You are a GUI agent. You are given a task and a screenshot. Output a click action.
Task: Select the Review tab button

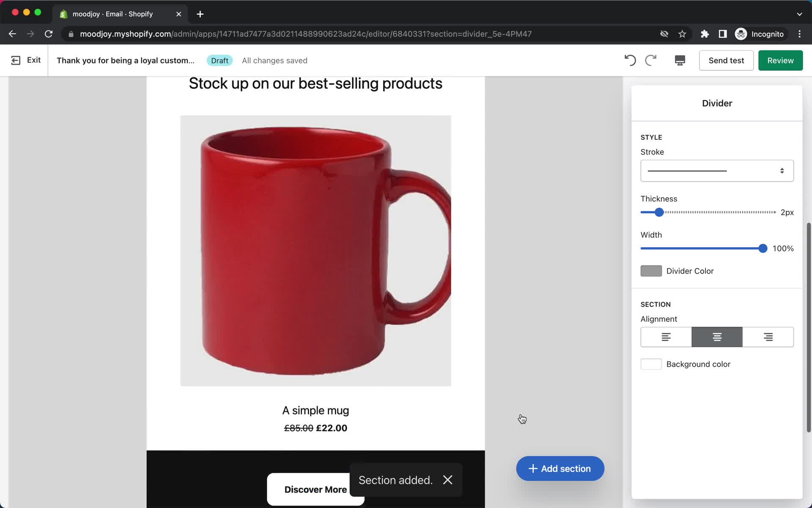pyautogui.click(x=781, y=60)
